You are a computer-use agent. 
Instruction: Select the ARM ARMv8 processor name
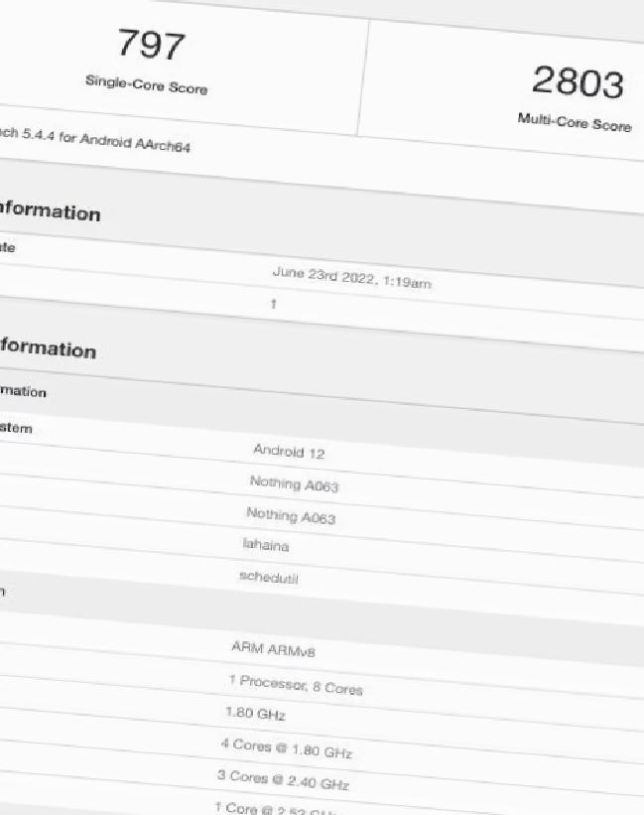point(273,648)
